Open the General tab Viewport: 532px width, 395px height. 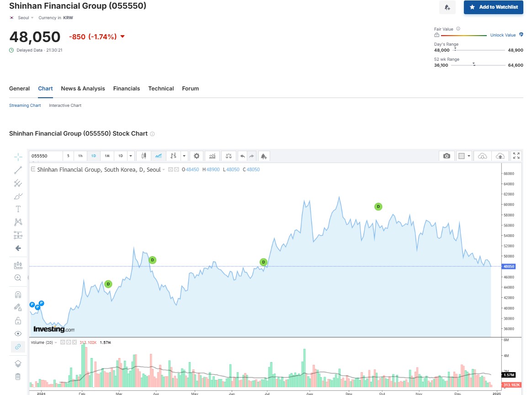[x=19, y=89]
